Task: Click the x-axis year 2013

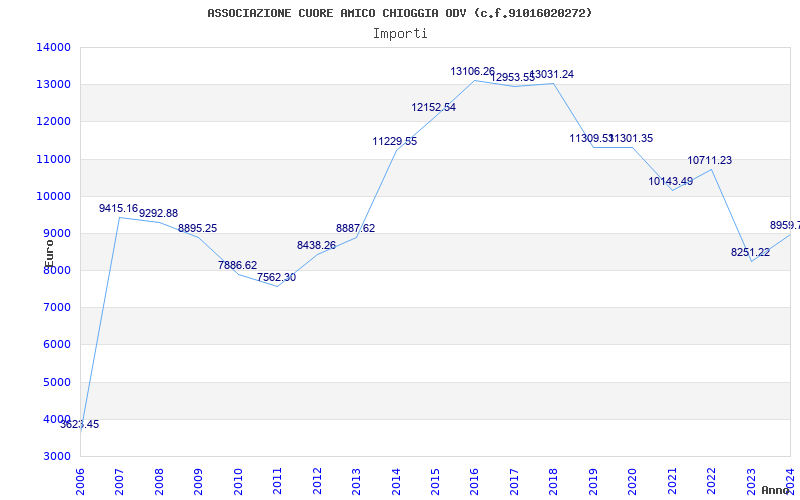Action: point(357,481)
